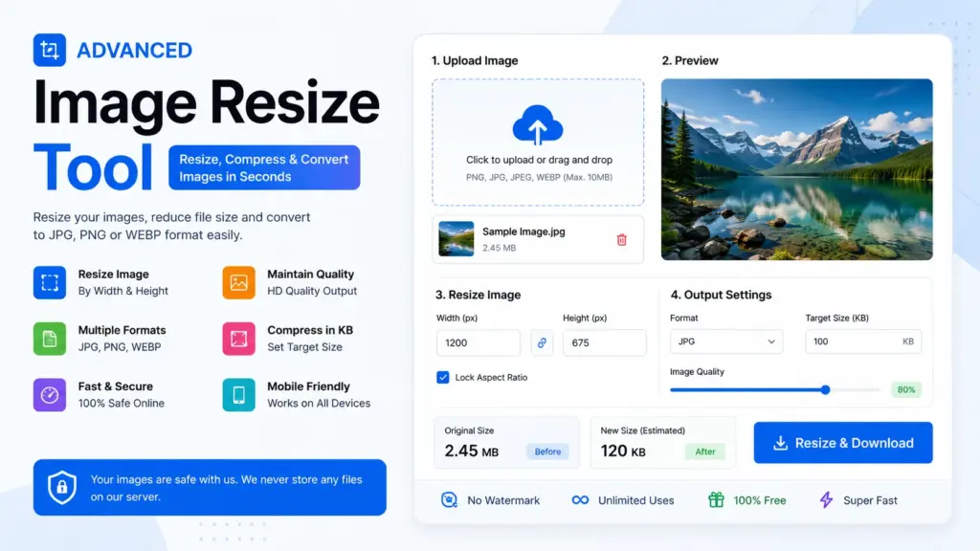Screen dimensions: 980x551
Task: Click the Lock Aspect Ratio label text
Action: (x=491, y=377)
